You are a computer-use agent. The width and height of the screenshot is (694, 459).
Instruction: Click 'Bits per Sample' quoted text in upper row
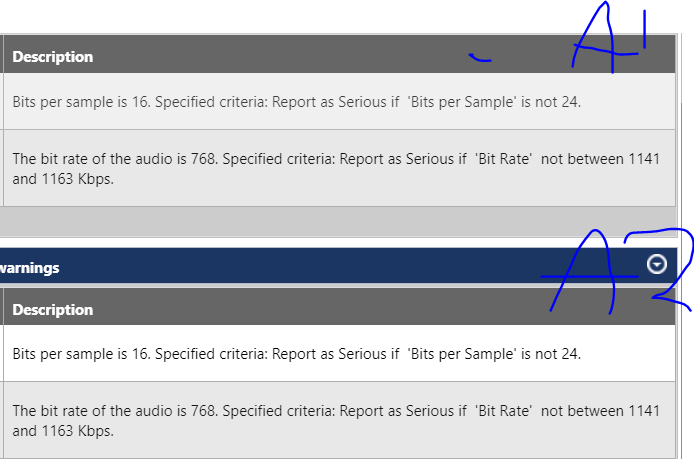[462, 102]
